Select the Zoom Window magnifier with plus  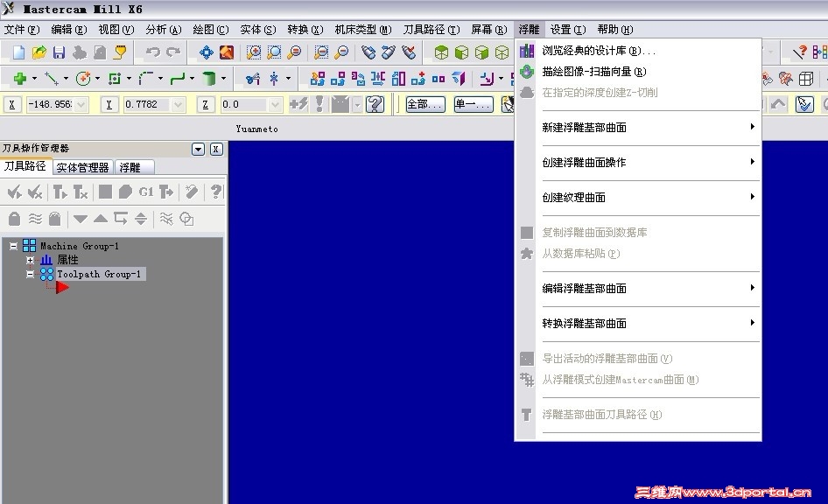click(254, 52)
